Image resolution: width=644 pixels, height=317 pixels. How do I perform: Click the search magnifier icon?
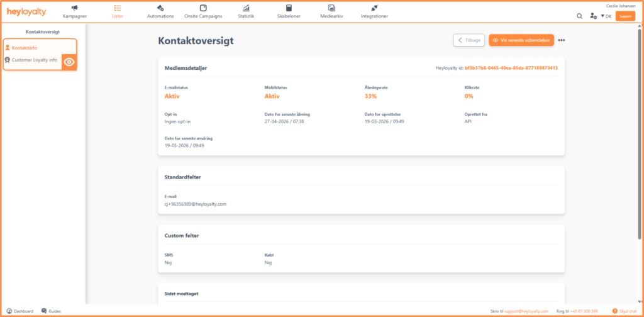point(579,16)
